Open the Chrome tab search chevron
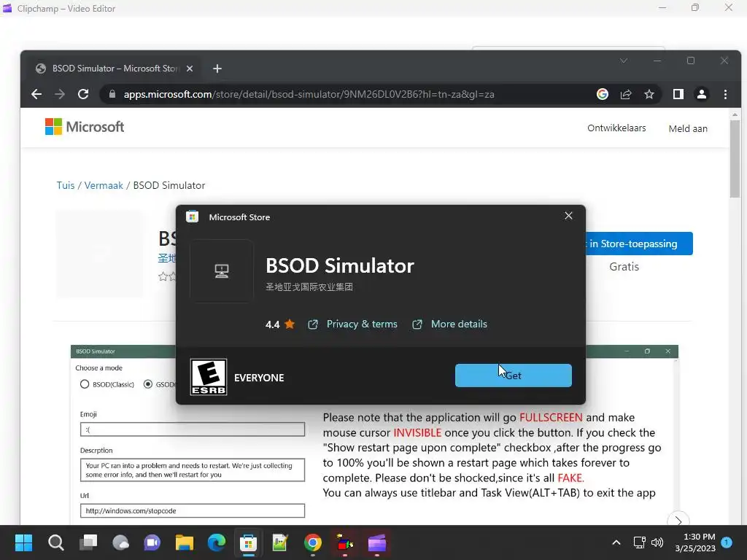The width and height of the screenshot is (747, 560). tap(624, 61)
